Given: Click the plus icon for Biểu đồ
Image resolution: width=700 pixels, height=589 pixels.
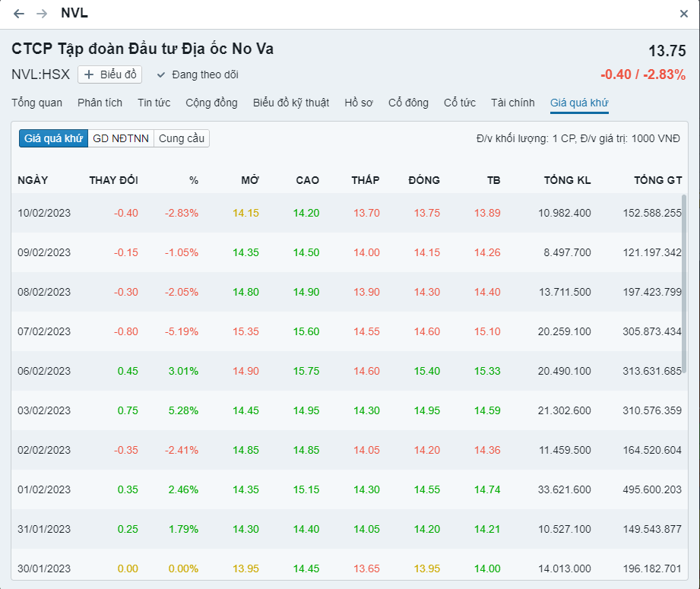Looking at the screenshot, I should (89, 74).
